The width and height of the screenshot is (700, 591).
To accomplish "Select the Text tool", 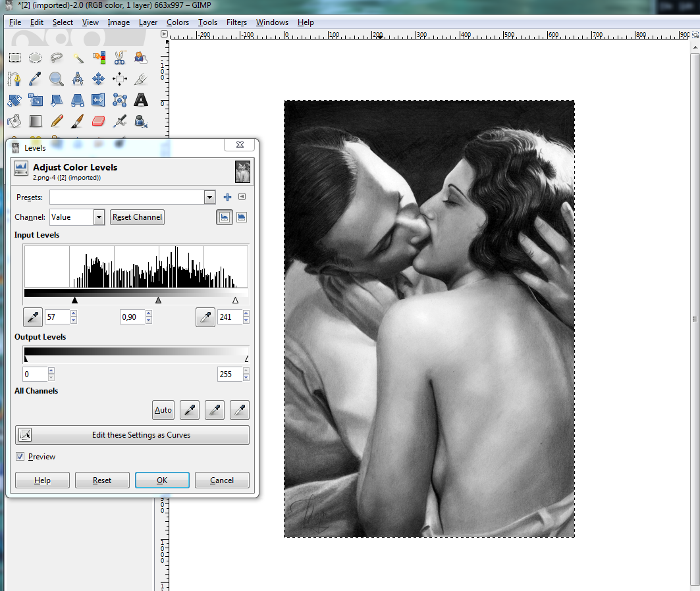I will [141, 100].
